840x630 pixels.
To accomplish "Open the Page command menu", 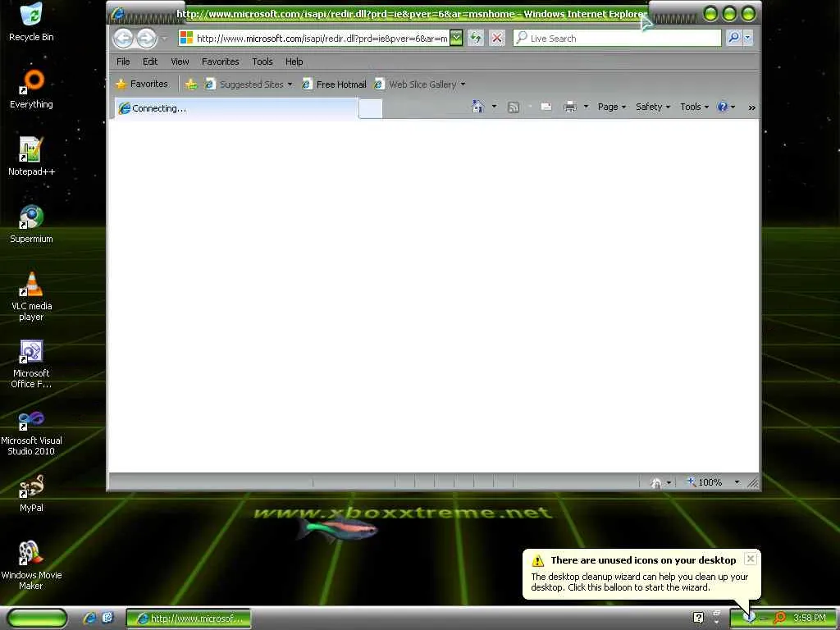I will pos(612,107).
